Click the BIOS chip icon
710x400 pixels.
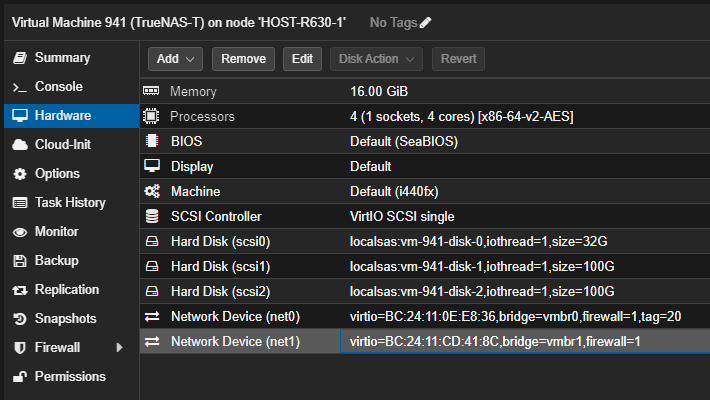[x=152, y=141]
